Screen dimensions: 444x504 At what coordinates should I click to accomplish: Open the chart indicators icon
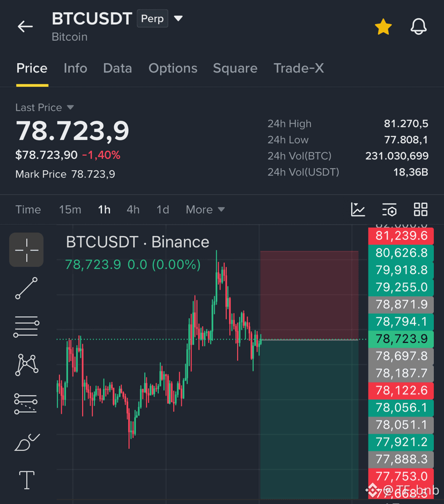pyautogui.click(x=358, y=209)
